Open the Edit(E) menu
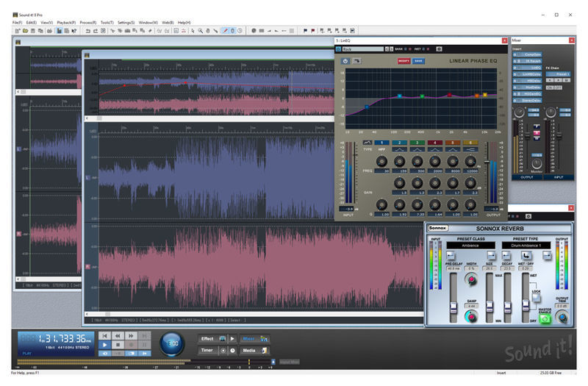Viewport: 588px width, 386px height. 32,23
